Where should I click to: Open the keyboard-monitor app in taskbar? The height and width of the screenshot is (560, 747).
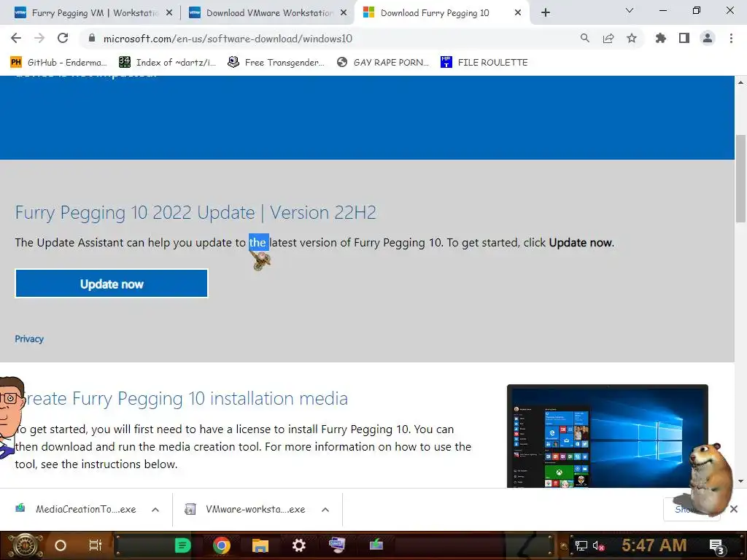[337, 545]
